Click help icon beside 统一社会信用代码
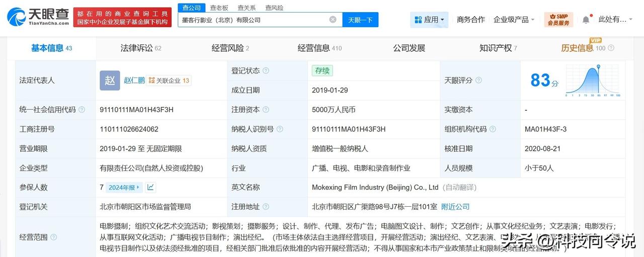Viewport: 644px width, 257px height. pos(82,110)
